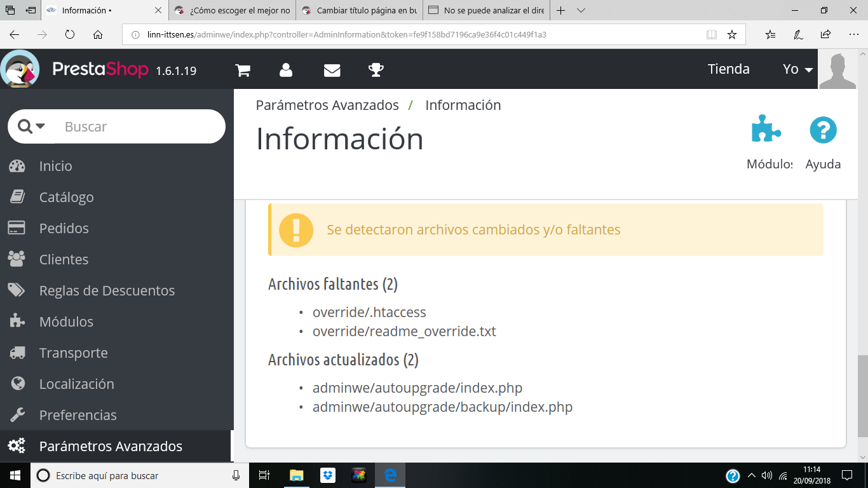
Task: Close the Información browser tab
Action: (158, 11)
